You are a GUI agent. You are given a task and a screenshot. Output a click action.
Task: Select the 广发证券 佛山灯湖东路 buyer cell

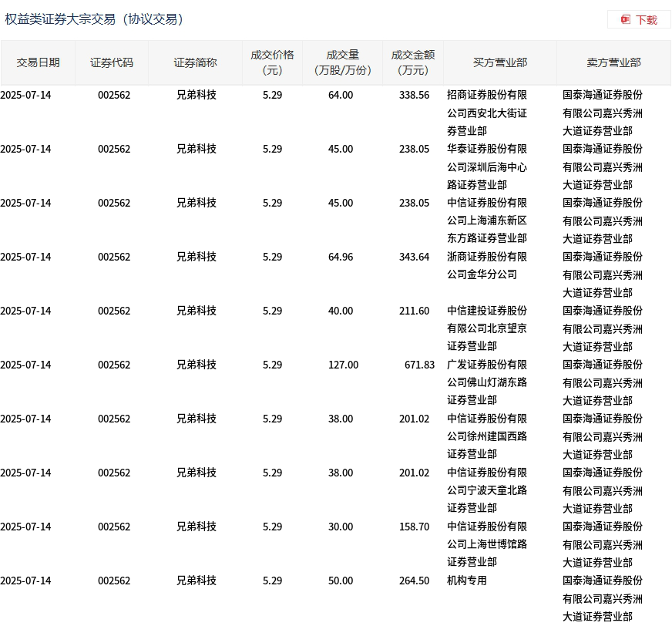click(x=487, y=382)
